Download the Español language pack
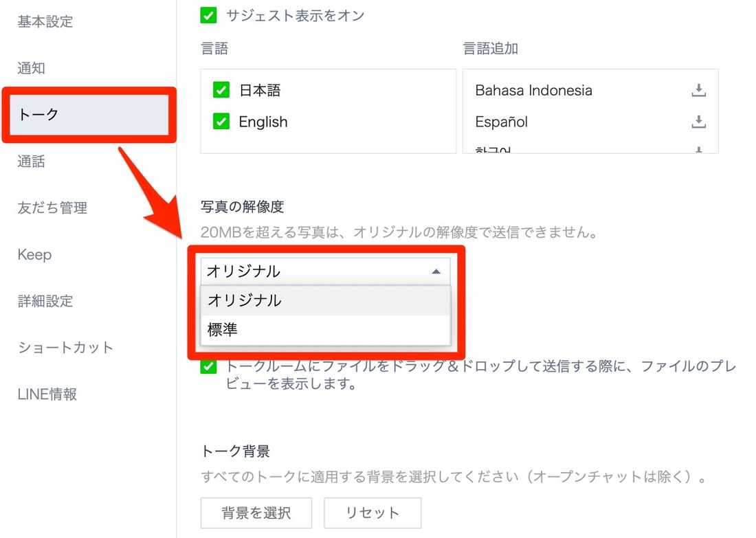 [698, 122]
